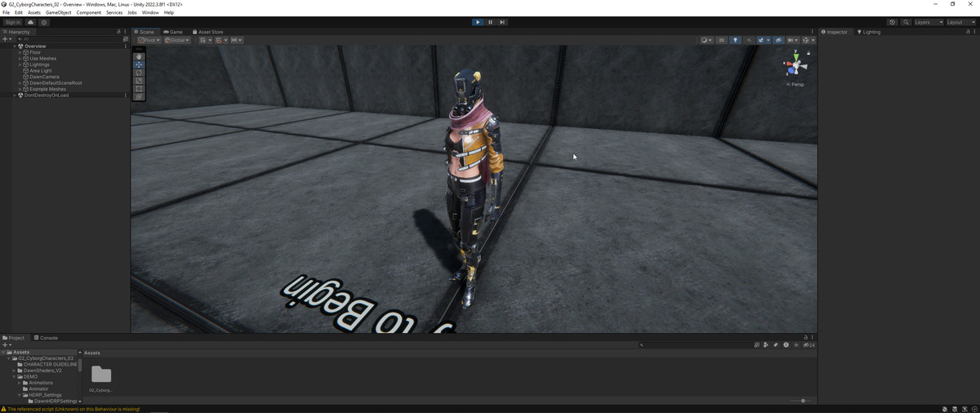Lock the Hierarchy panel
The height and width of the screenshot is (413, 980).
pos(118,32)
